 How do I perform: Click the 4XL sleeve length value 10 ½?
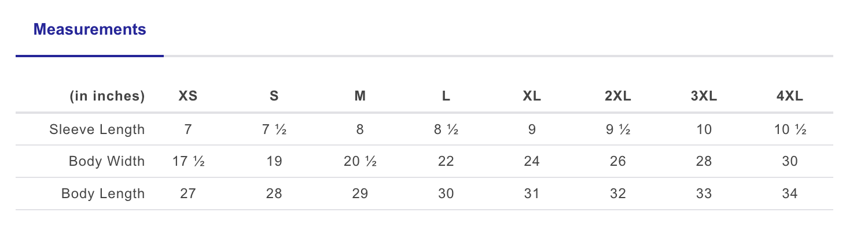coord(790,129)
